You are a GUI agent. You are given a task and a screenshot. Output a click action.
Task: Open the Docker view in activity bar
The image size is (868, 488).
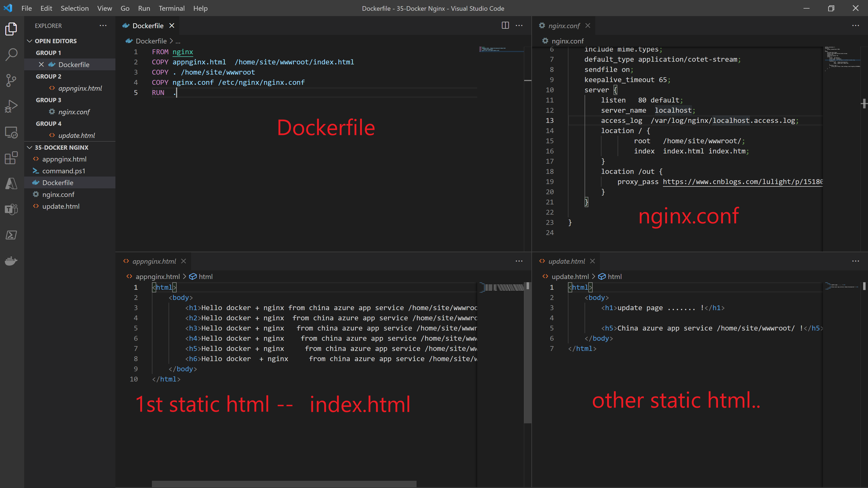click(x=12, y=261)
